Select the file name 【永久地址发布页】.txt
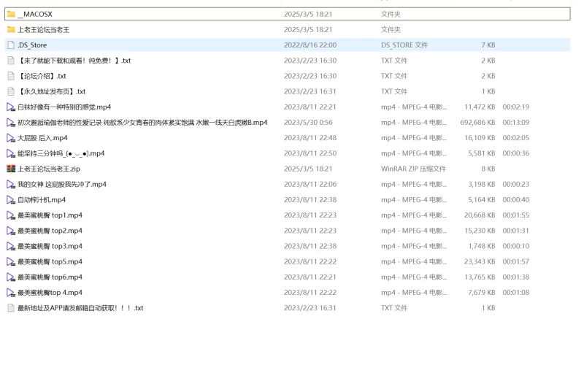584x392 pixels. 51,91
